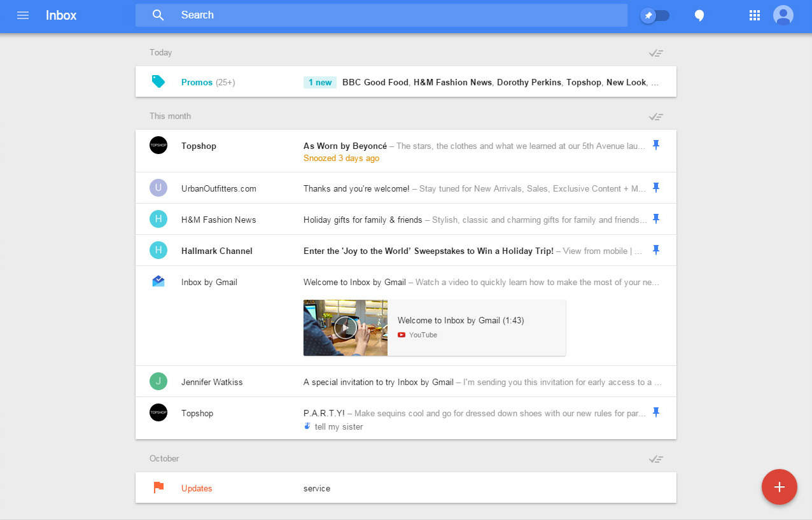812x520 pixels.
Task: Toggle the pinned-only switch in the header
Action: tap(655, 15)
